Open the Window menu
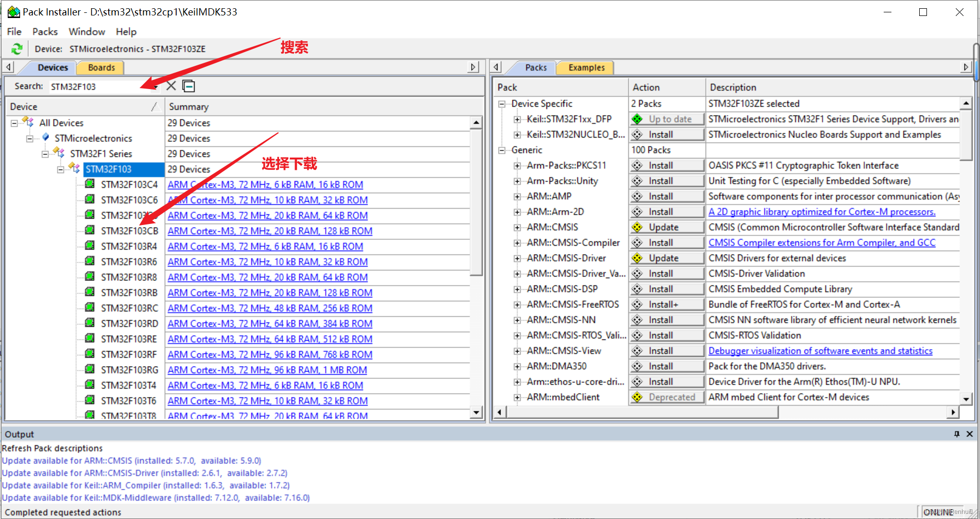 pos(87,31)
